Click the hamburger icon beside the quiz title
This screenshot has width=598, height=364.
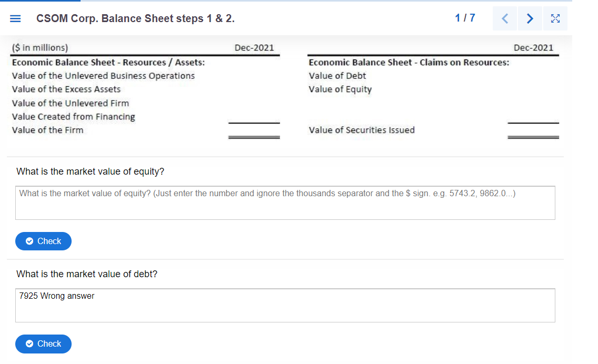15,18
